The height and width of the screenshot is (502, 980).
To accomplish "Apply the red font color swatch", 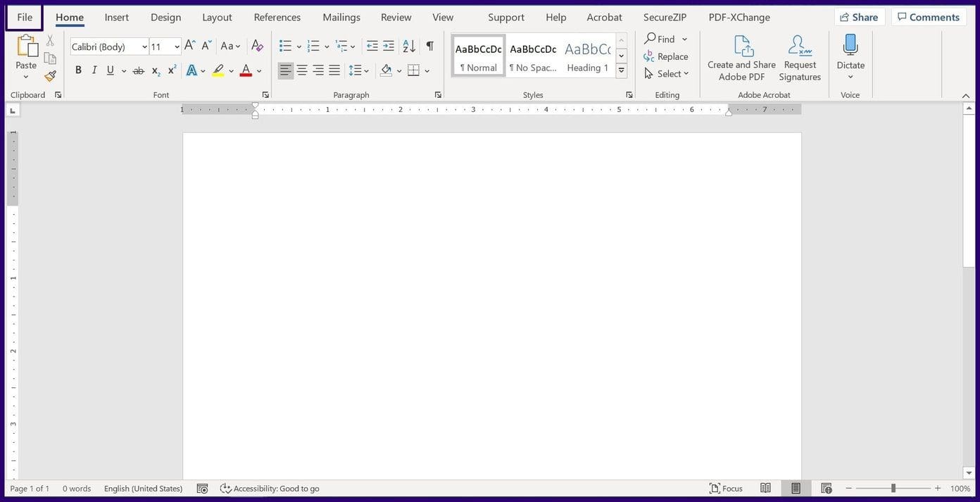I will tap(246, 70).
